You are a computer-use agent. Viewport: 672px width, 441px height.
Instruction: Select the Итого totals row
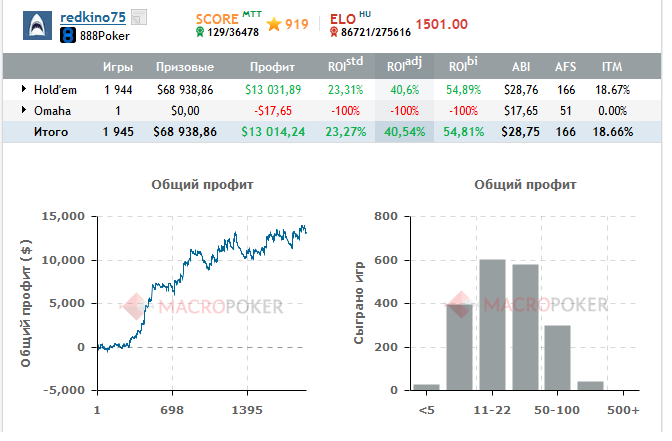click(x=332, y=132)
